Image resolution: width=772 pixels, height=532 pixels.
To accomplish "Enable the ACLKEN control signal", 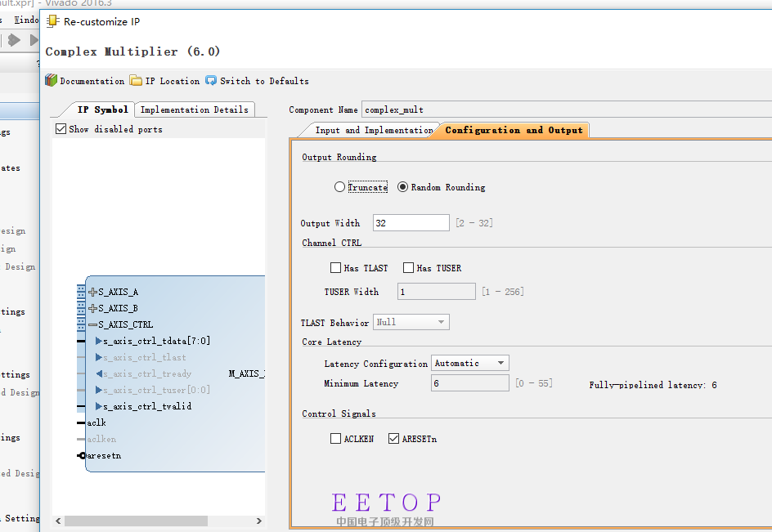I will (x=336, y=439).
